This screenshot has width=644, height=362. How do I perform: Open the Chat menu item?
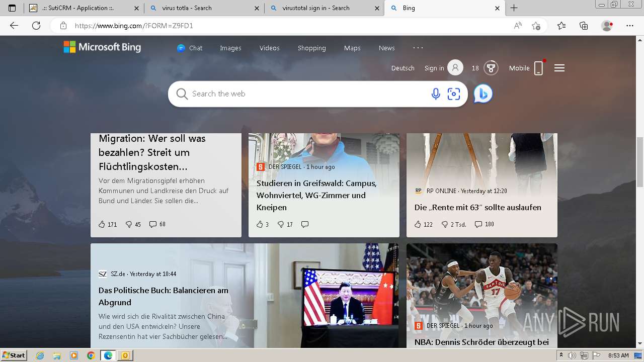coord(190,48)
